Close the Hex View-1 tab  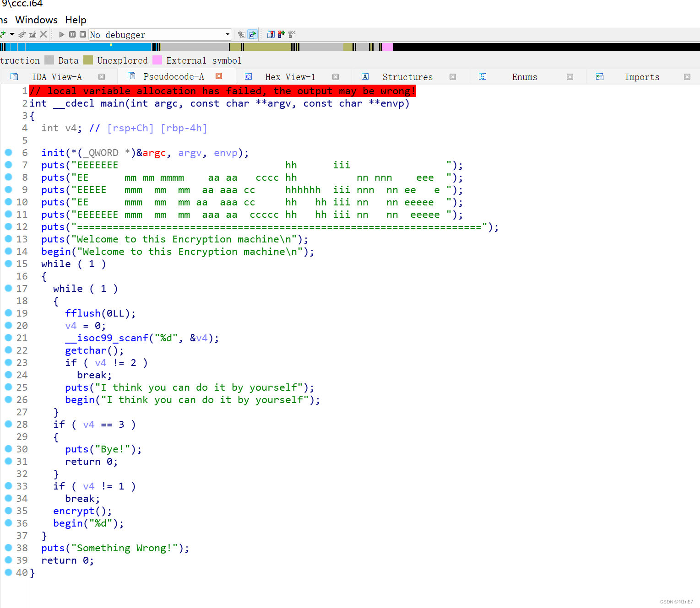(x=336, y=77)
